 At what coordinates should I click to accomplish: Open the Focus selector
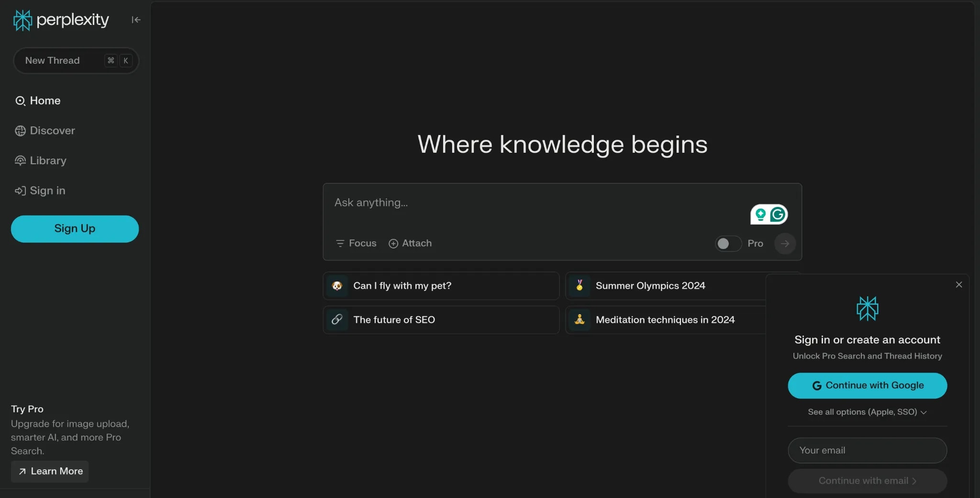click(356, 243)
